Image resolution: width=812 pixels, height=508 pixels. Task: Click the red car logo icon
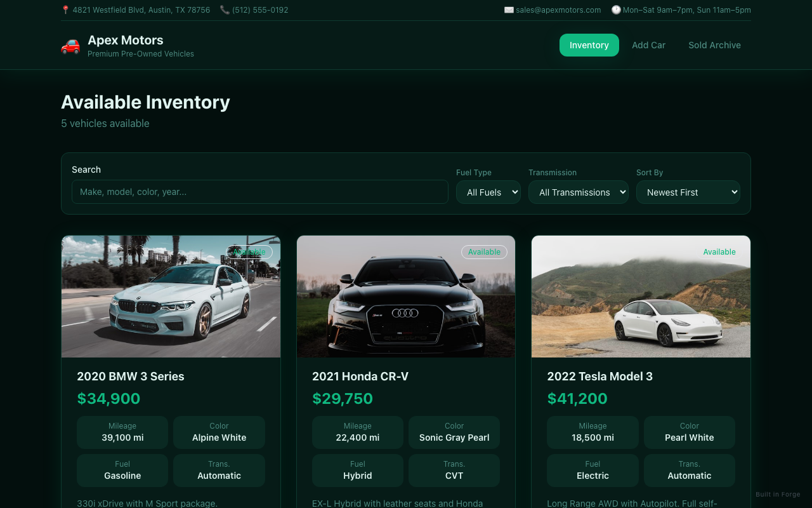point(70,46)
